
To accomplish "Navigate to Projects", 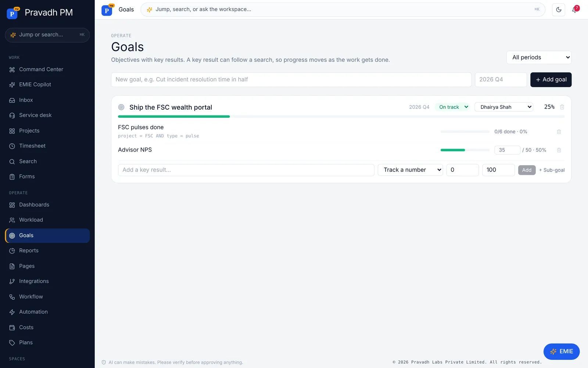I will (x=47, y=131).
